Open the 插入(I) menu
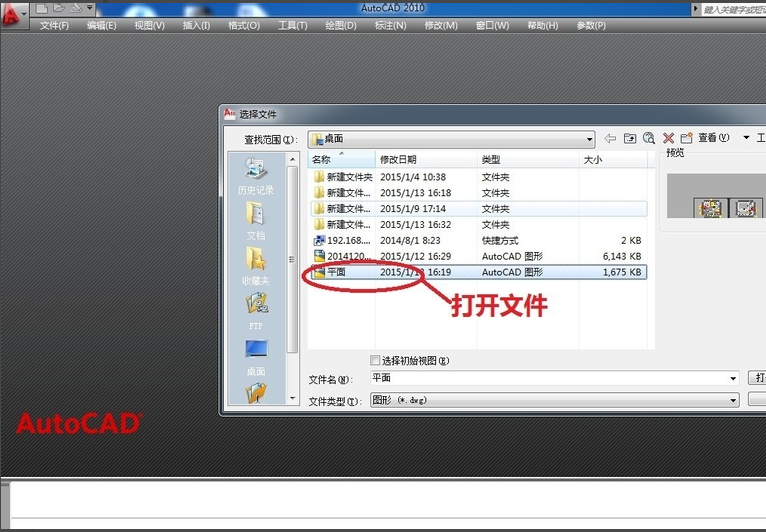This screenshot has height=532, width=766. [x=196, y=25]
